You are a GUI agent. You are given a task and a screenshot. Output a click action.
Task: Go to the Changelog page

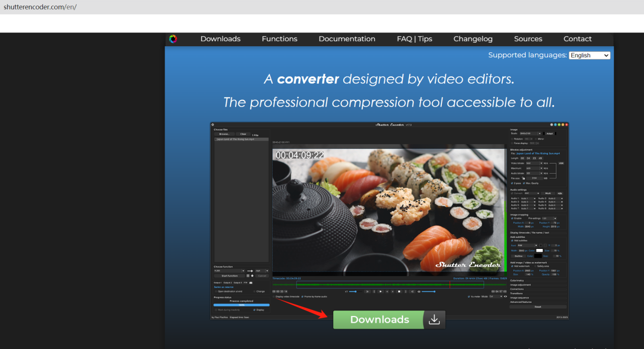(x=473, y=39)
